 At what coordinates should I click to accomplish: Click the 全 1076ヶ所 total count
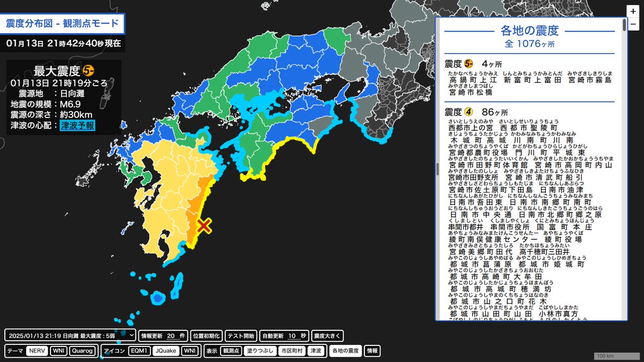click(x=529, y=44)
